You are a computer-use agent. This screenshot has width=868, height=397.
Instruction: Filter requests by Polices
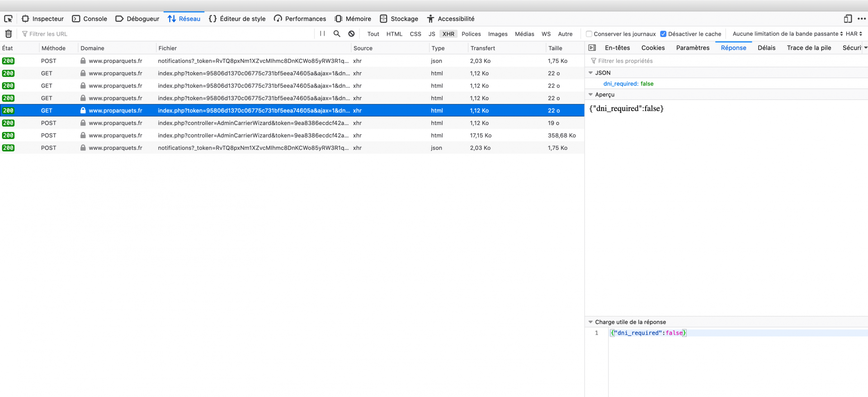coord(471,34)
